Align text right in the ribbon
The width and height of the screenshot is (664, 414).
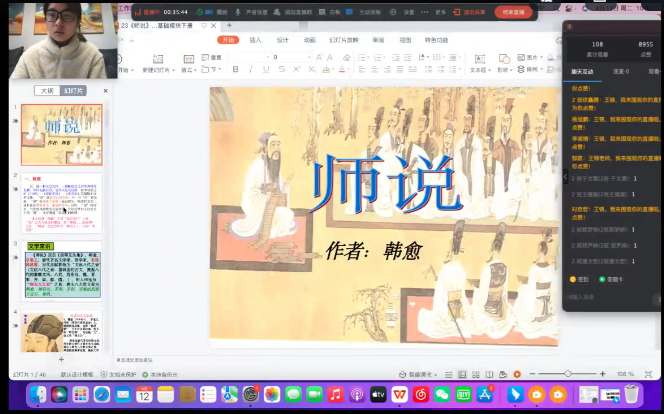(x=387, y=69)
